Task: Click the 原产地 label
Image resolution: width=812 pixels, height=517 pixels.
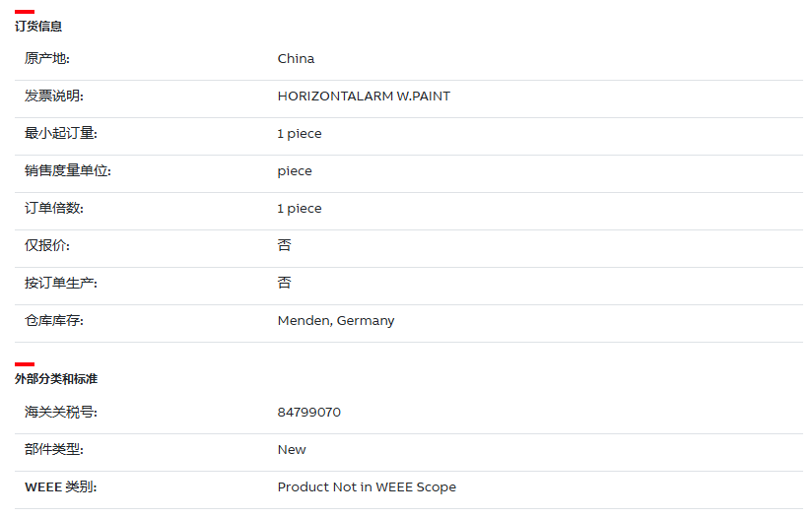Action: coord(47,58)
